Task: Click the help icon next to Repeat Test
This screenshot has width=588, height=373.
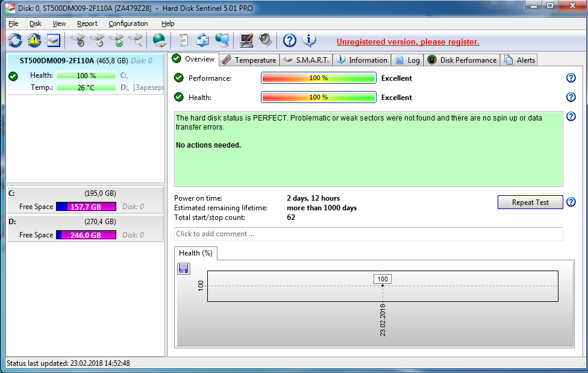Action: (571, 202)
